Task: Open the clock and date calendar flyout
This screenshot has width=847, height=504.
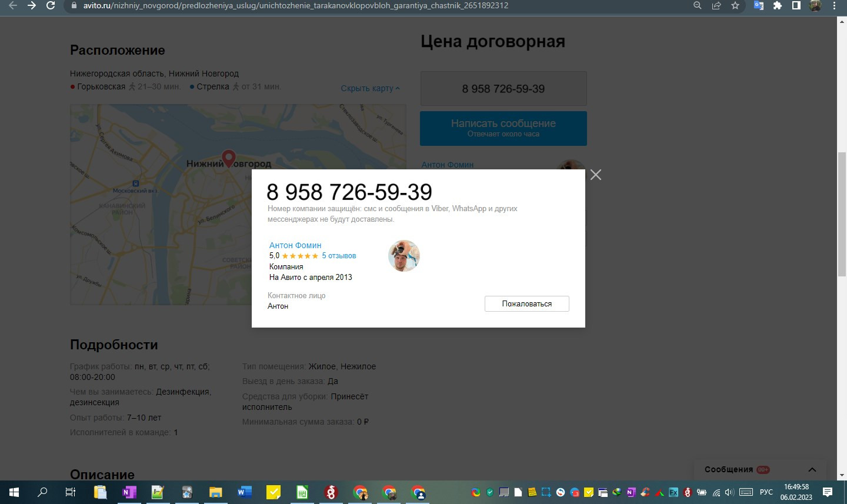Action: 796,492
